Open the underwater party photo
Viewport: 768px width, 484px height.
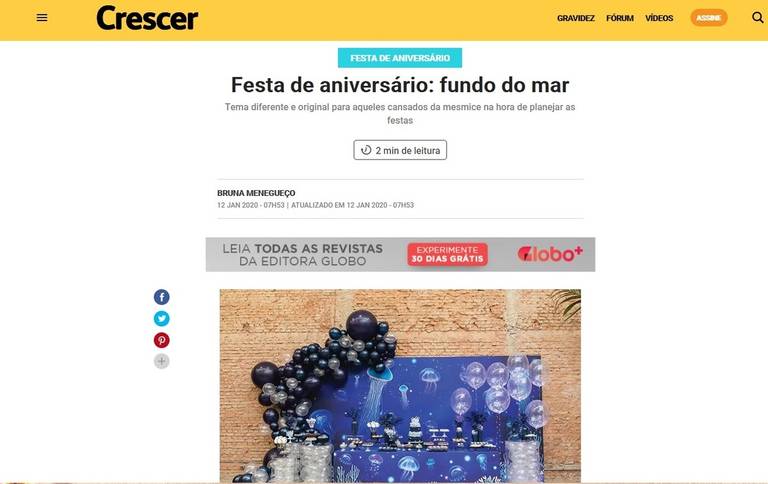click(x=400, y=386)
